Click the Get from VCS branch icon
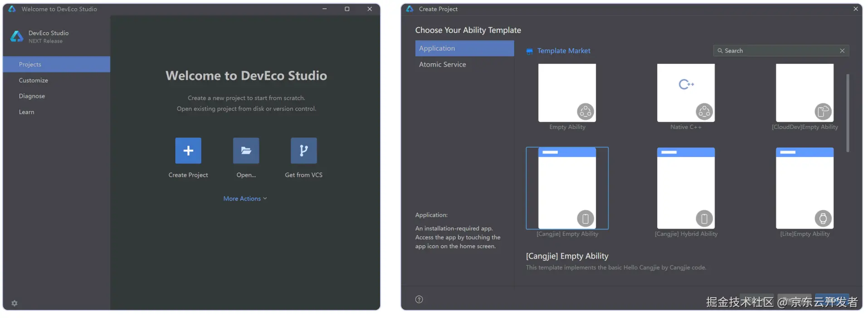The height and width of the screenshot is (318, 868). point(304,150)
